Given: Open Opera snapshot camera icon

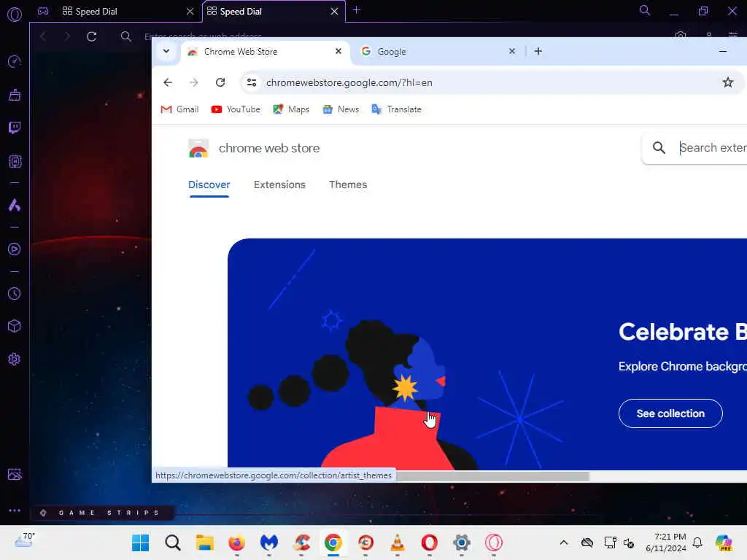Looking at the screenshot, I should point(681,34).
